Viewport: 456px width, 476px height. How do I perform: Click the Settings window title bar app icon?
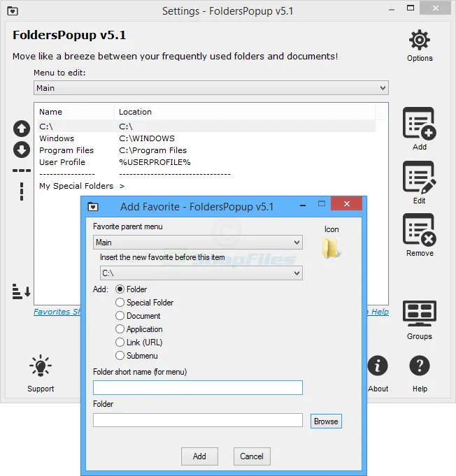coord(13,11)
